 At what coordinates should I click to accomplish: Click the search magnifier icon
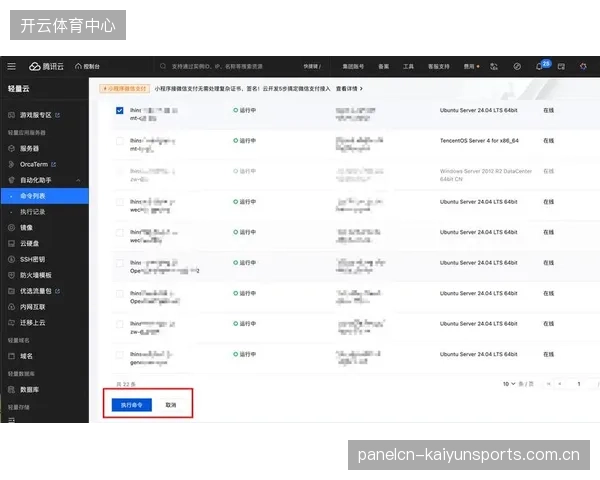pos(163,66)
